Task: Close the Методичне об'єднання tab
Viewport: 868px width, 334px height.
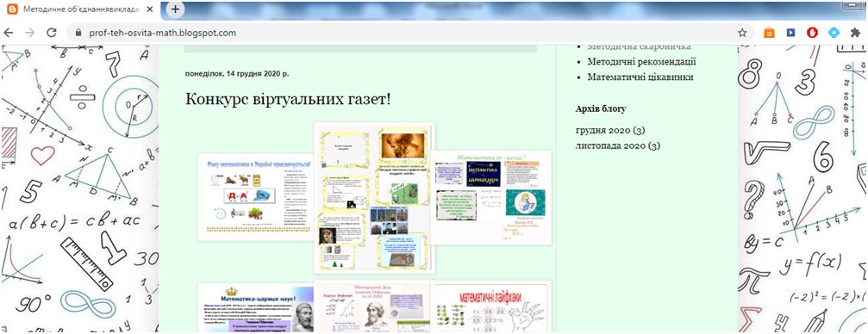Action: point(149,9)
